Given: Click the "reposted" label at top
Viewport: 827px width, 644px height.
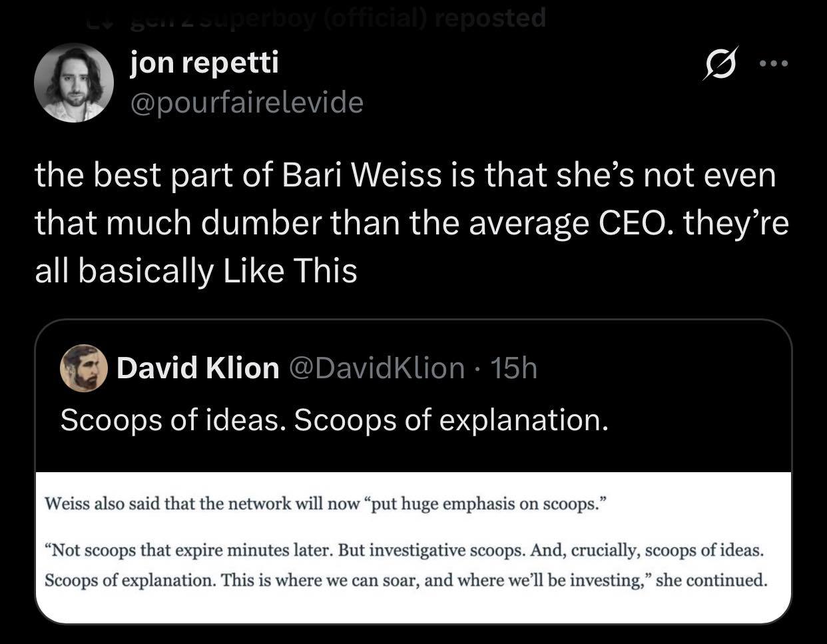Looking at the screenshot, I should point(490,18).
